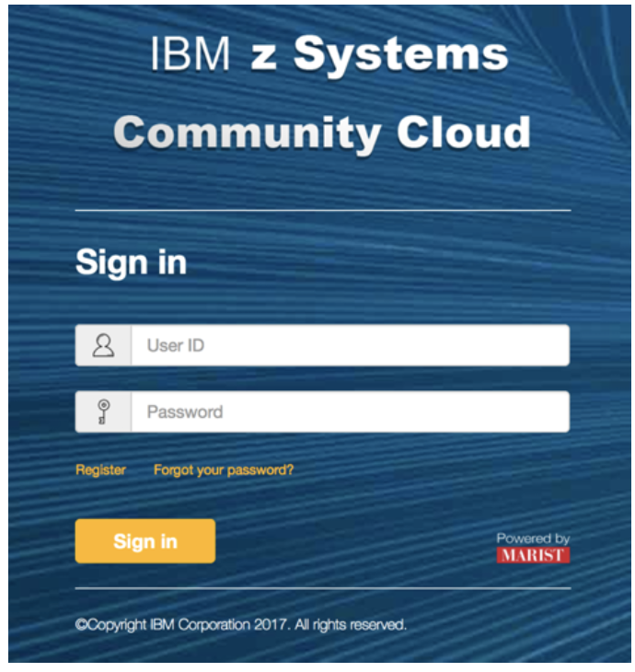Click the key icon beside Password
The width and height of the screenshot is (635, 672).
103,411
